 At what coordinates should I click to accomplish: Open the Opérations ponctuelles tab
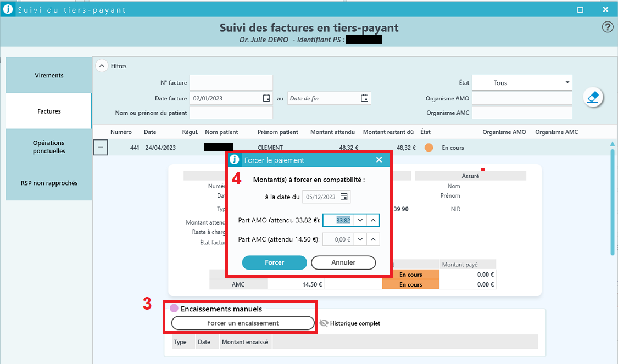coord(49,147)
